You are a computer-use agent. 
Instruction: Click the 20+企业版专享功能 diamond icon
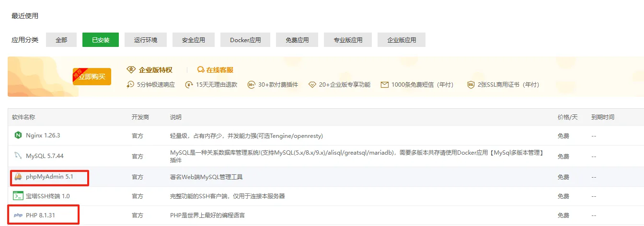pyautogui.click(x=312, y=85)
